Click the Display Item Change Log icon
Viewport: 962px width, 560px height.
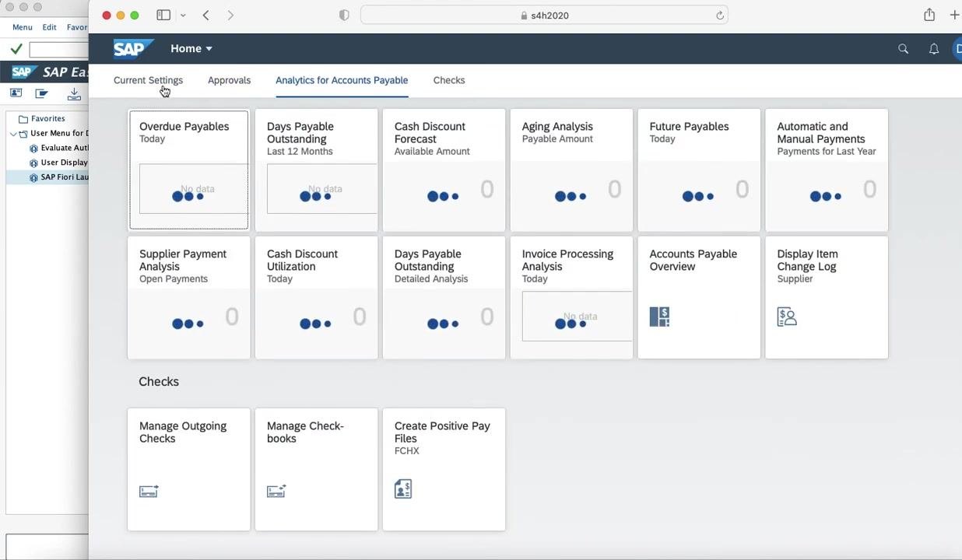pyautogui.click(x=787, y=317)
